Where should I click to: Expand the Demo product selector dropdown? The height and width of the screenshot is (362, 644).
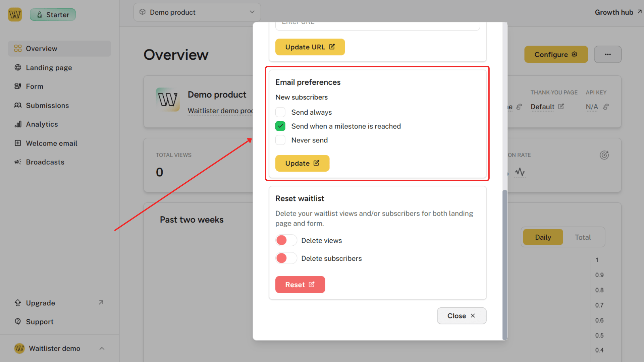click(x=197, y=12)
